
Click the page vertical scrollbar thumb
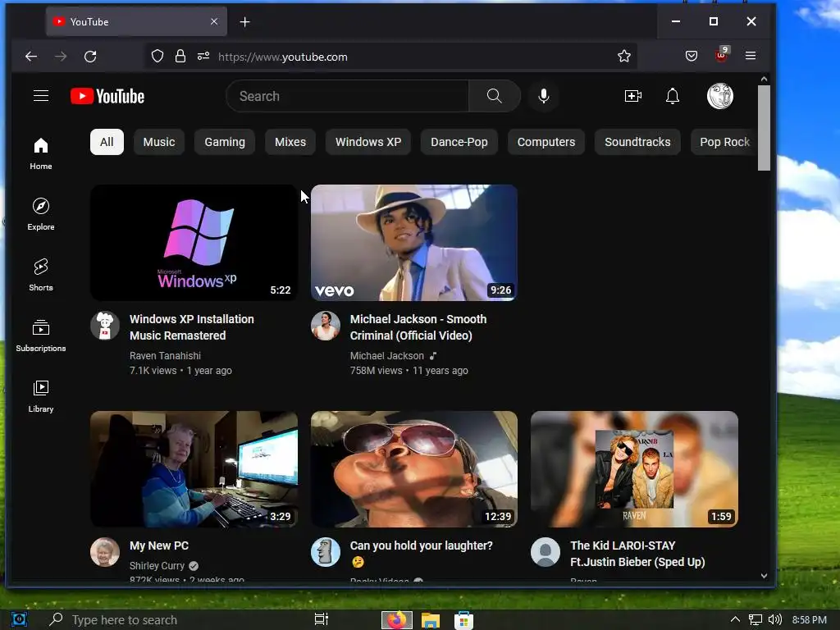[x=764, y=128]
